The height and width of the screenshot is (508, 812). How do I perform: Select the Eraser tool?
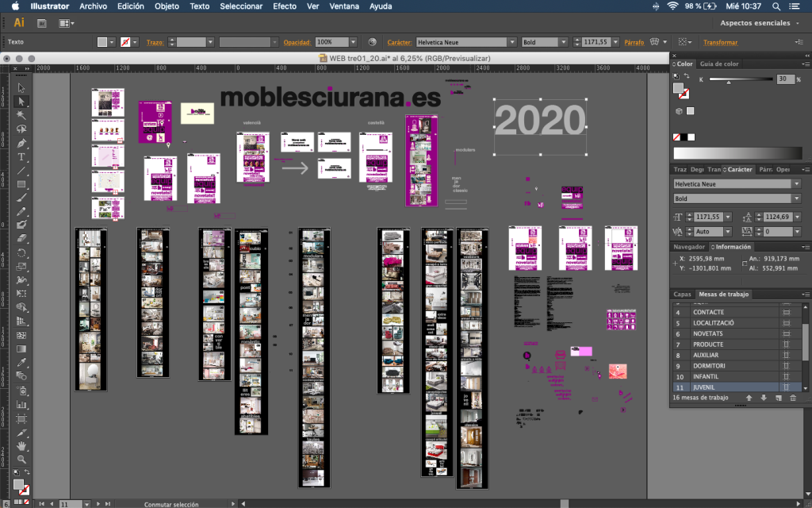21,239
